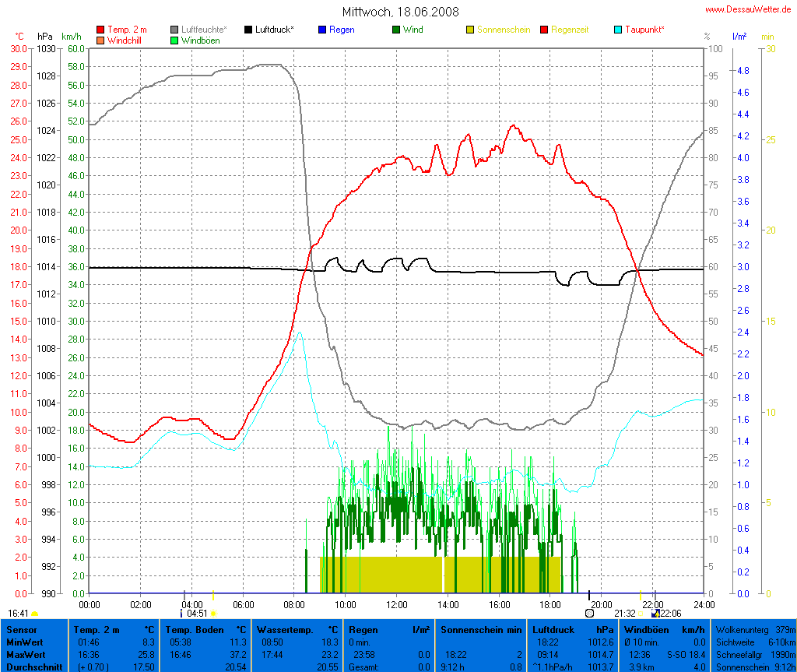Click the Sonnenschein legend label
Screen dimensions: 797x672
click(503, 30)
